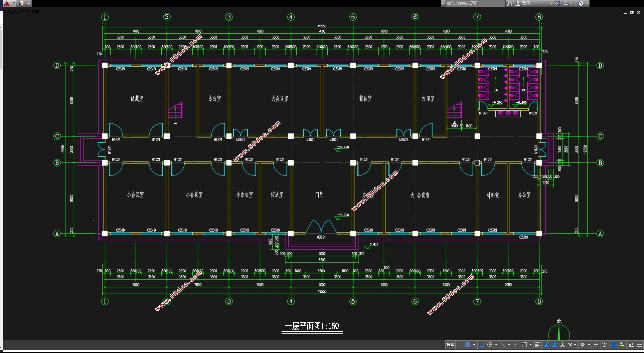This screenshot has width=644, height=353.
Task: Toggle ortho mode in status bar
Action: click(x=481, y=345)
